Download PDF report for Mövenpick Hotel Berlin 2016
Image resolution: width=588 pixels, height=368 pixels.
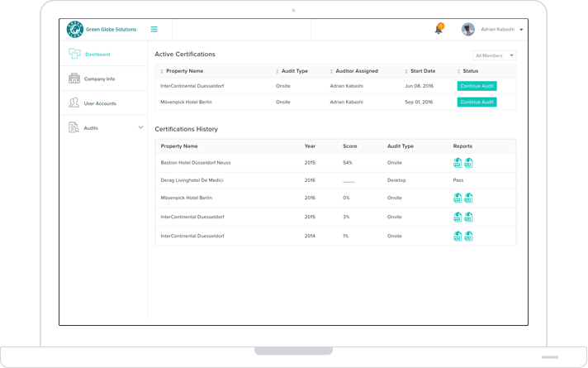pyautogui.click(x=458, y=198)
